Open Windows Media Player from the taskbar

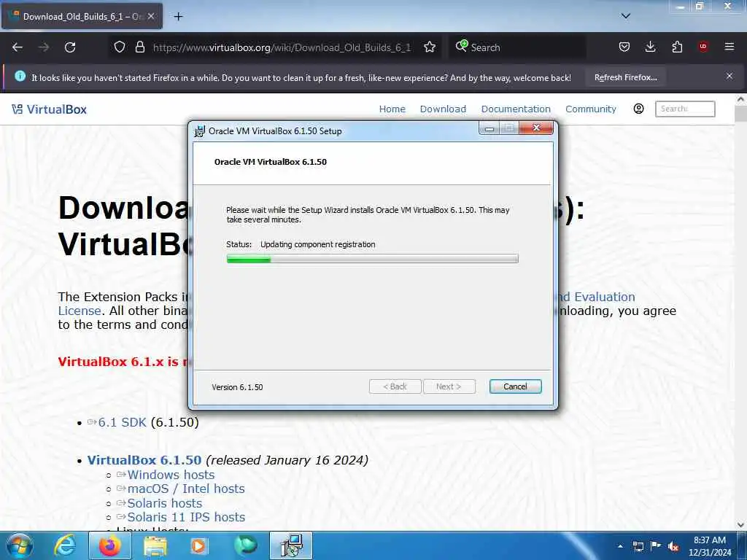[198, 545]
